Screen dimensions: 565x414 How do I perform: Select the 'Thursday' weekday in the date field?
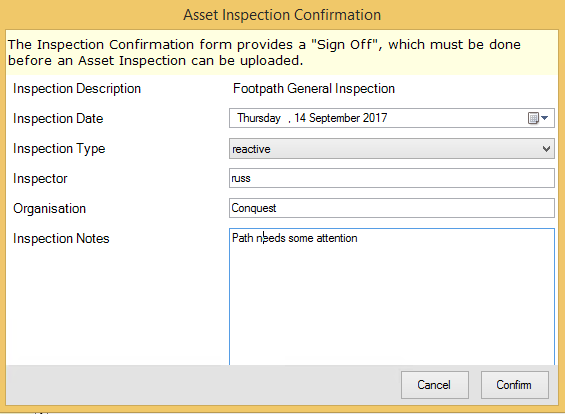pos(259,118)
